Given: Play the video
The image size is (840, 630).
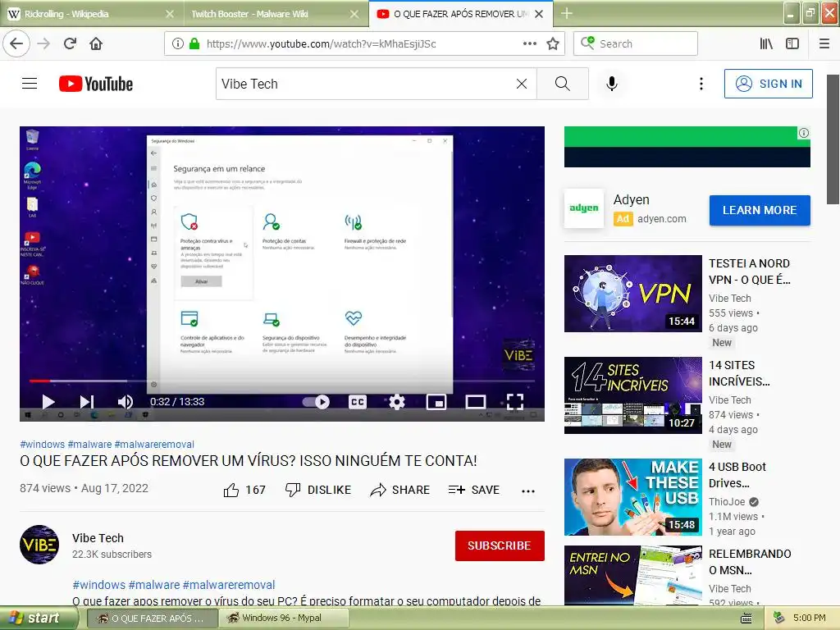Looking at the screenshot, I should (x=48, y=402).
